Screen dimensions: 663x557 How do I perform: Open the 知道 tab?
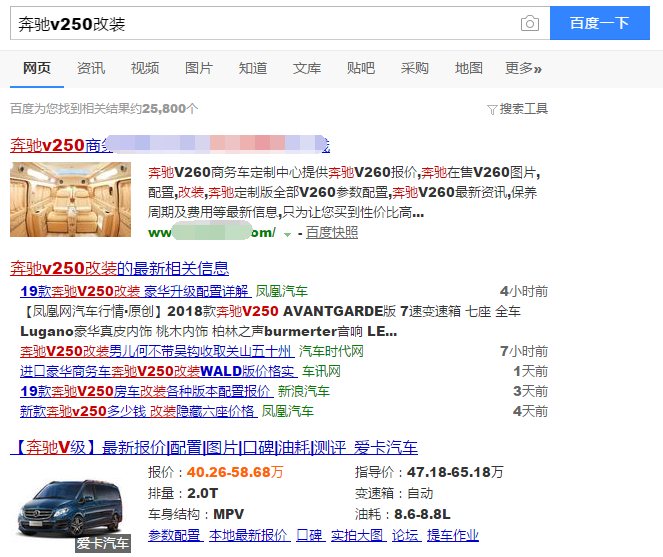[x=253, y=68]
